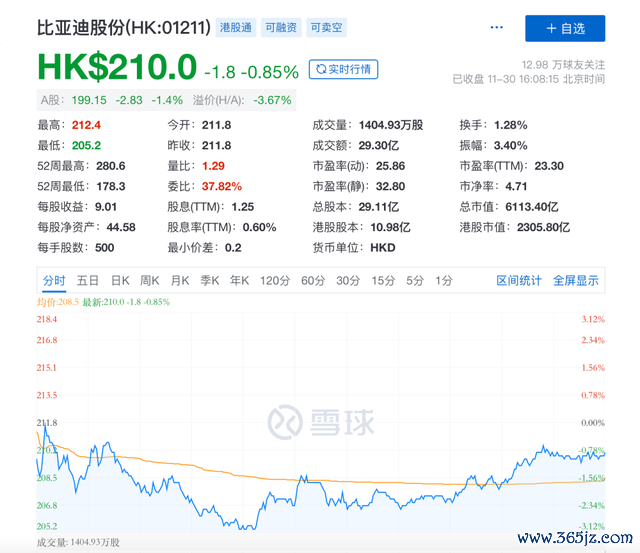The height and width of the screenshot is (553, 640).
Task: Click the 均价:208.5 chart legend
Action: [x=58, y=302]
